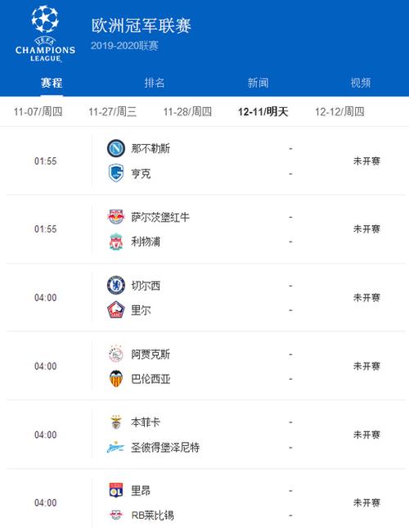
Task: Select the Lille (里尔) club badge
Action: 116,309
